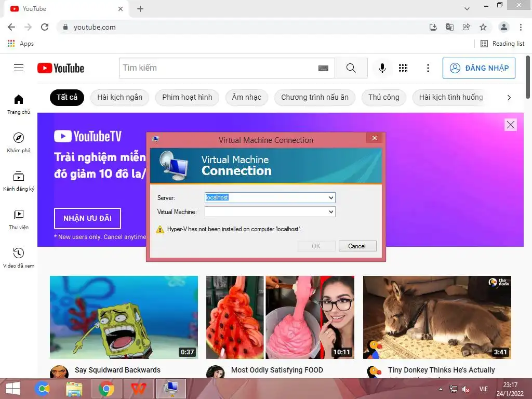Click Say Squidward Backwards title
Screen dimensions: 532x399
pyautogui.click(x=117, y=370)
